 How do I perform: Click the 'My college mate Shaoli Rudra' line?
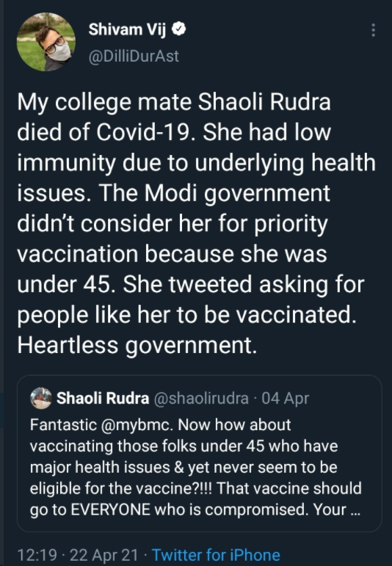[174, 102]
